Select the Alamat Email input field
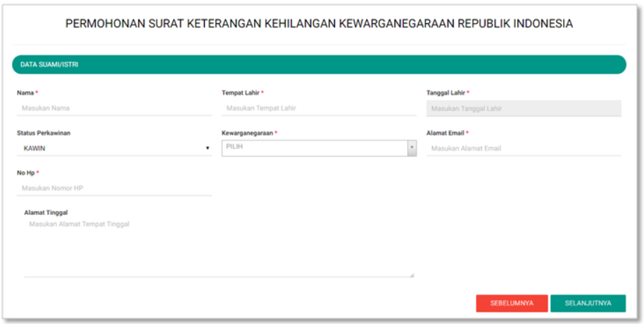The width and height of the screenshot is (644, 324). pos(523,148)
